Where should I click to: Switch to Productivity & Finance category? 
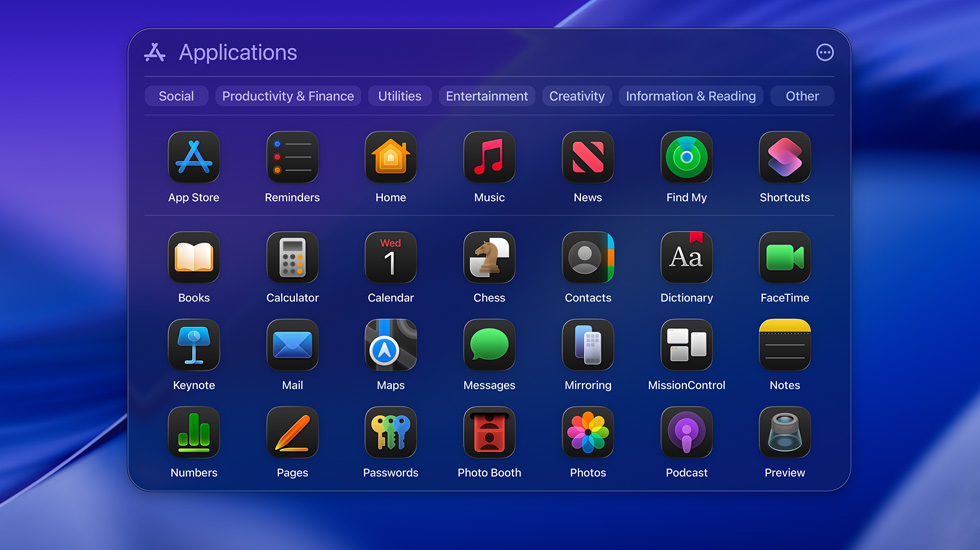click(x=288, y=96)
